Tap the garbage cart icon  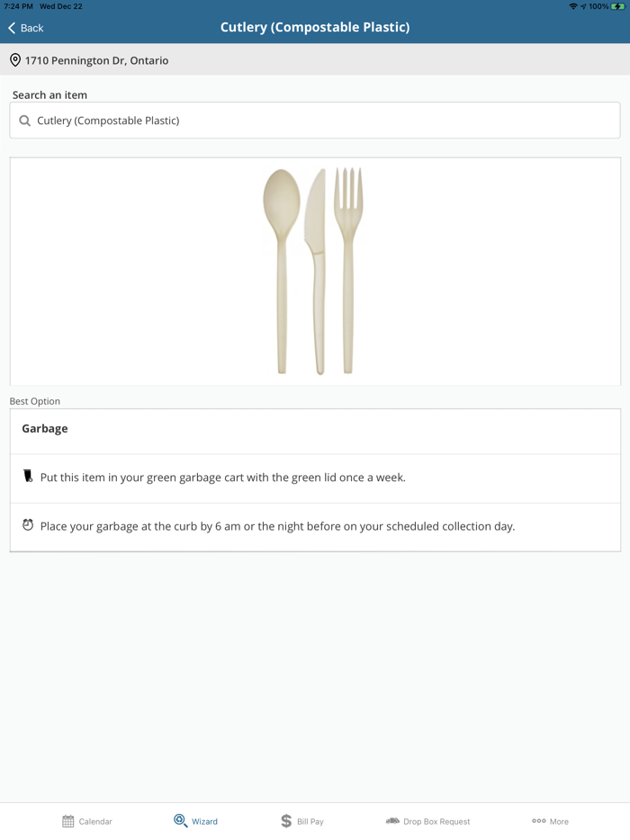pos(28,477)
